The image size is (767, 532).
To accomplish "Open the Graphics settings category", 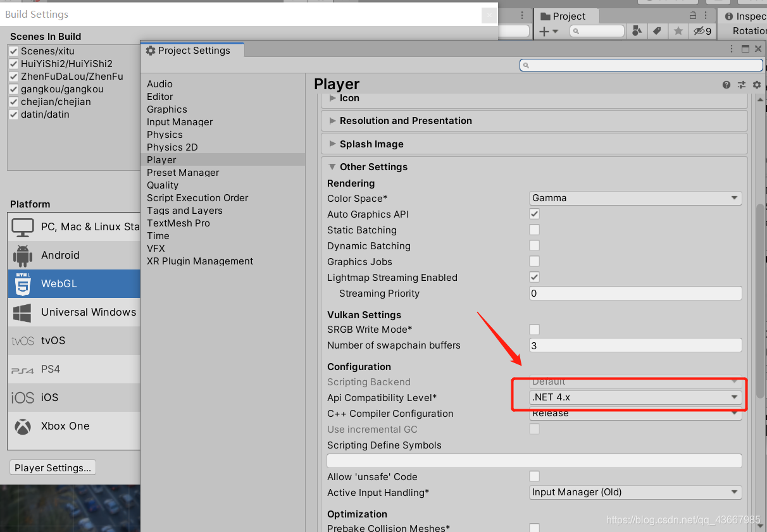I will 223,109.
